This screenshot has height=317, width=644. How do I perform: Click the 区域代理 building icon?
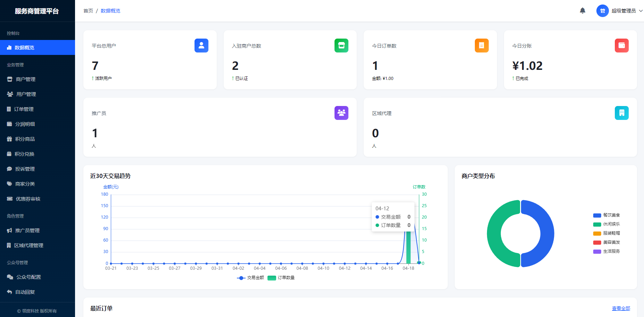622,113
